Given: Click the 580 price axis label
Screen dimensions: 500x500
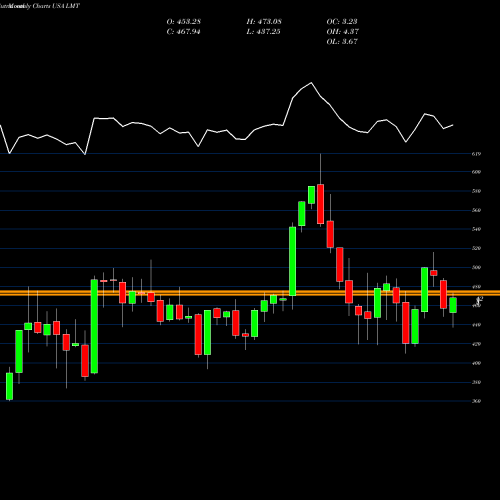Looking at the screenshot, I should [476, 191].
